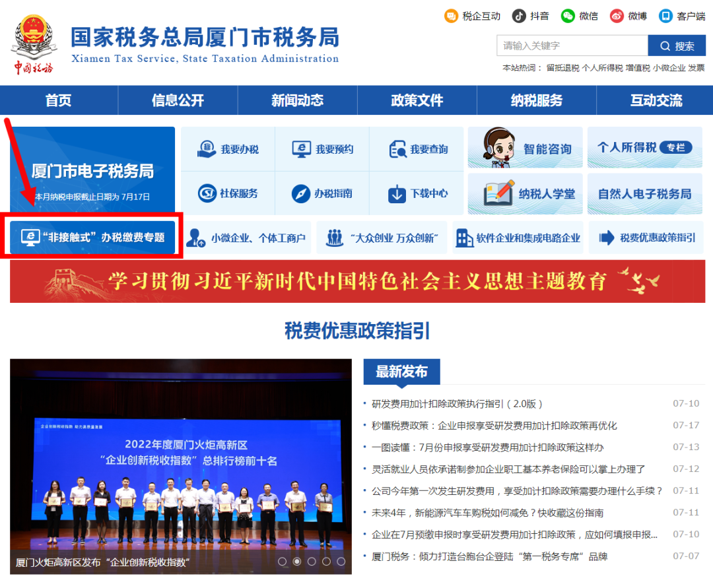This screenshot has height=588, width=713.
Task: Open the red 主题教育 banner
Action: pos(357,281)
